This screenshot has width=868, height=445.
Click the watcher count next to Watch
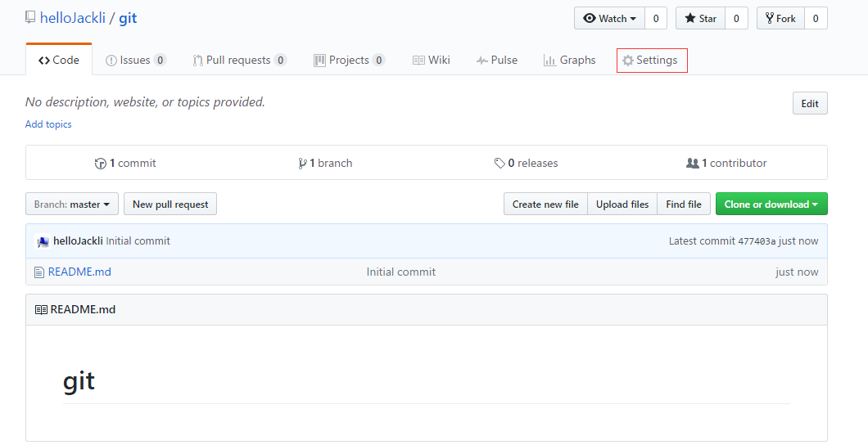[x=656, y=18]
